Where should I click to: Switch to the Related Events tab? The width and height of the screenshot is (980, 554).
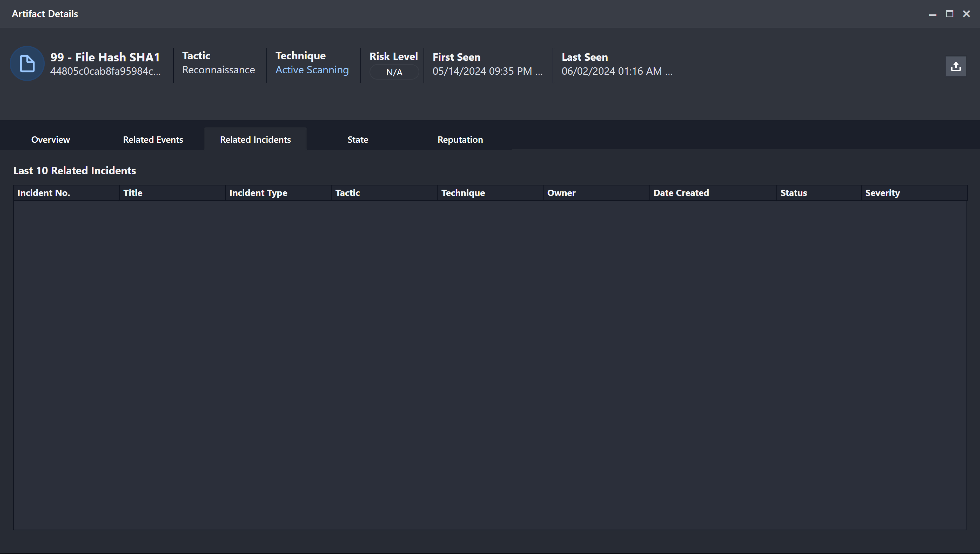(x=153, y=140)
